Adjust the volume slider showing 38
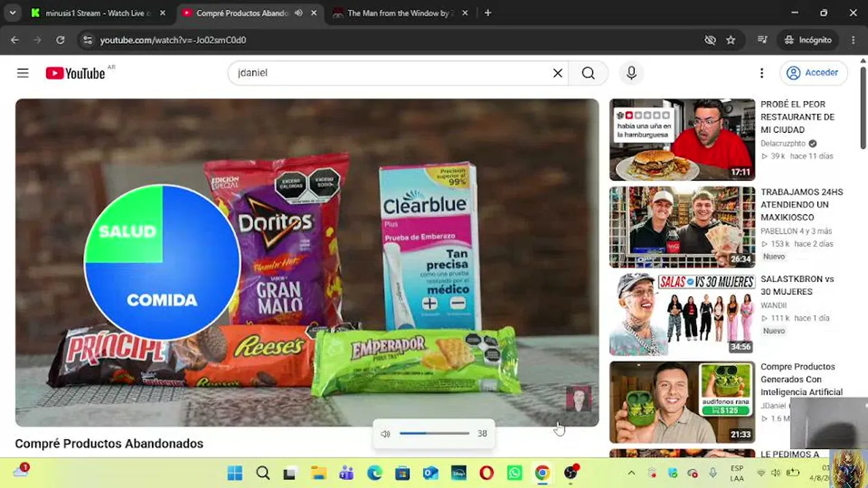The height and width of the screenshot is (488, 868). coord(434,434)
